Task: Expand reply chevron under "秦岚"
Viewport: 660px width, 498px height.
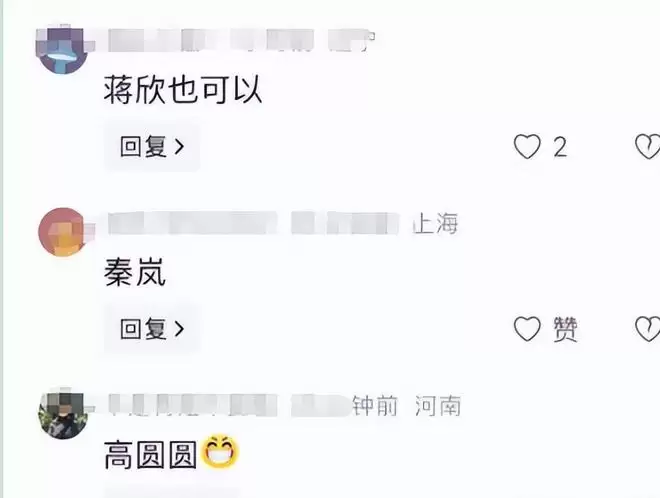Action: click(x=180, y=329)
